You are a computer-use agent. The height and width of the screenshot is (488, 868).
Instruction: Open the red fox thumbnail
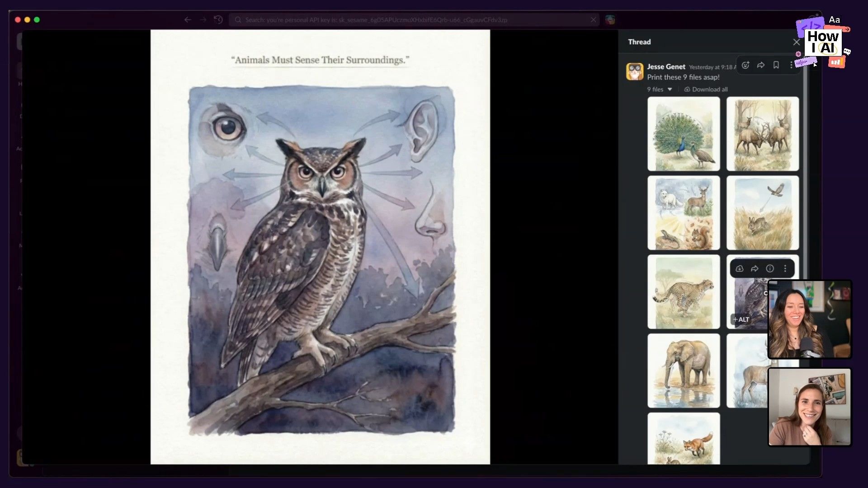[684, 438]
